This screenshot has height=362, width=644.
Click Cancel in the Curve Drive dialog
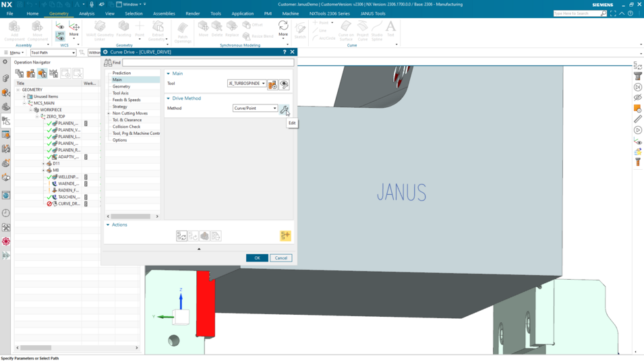point(281,258)
